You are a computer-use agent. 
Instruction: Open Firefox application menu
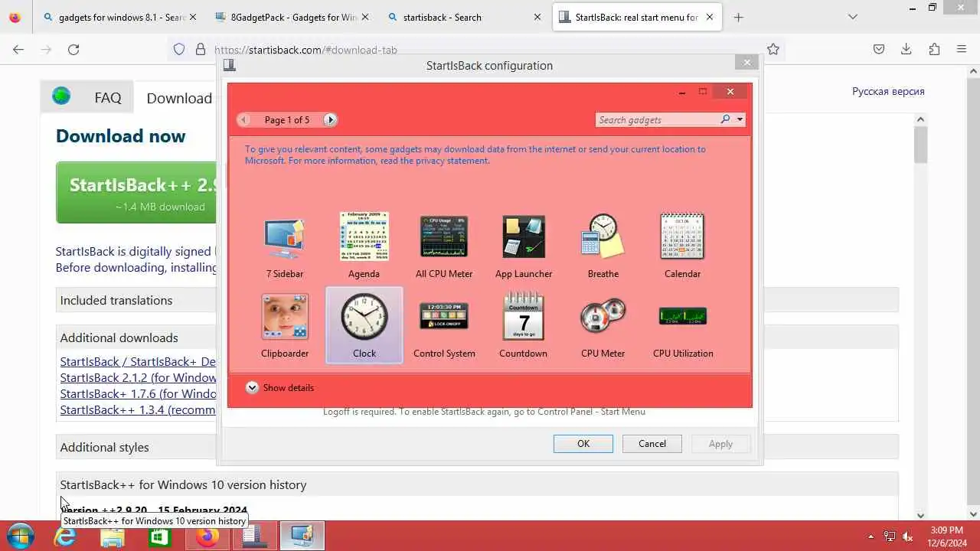pos(962,49)
